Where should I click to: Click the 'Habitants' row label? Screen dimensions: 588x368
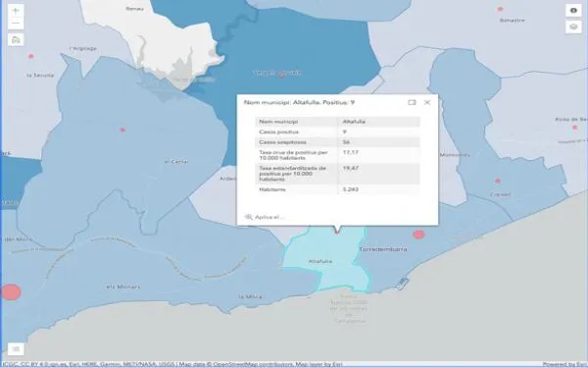coord(272,189)
